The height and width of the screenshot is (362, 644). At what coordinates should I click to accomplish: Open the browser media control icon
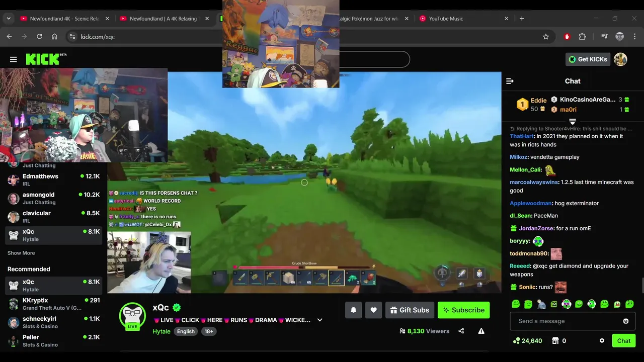[x=604, y=37]
